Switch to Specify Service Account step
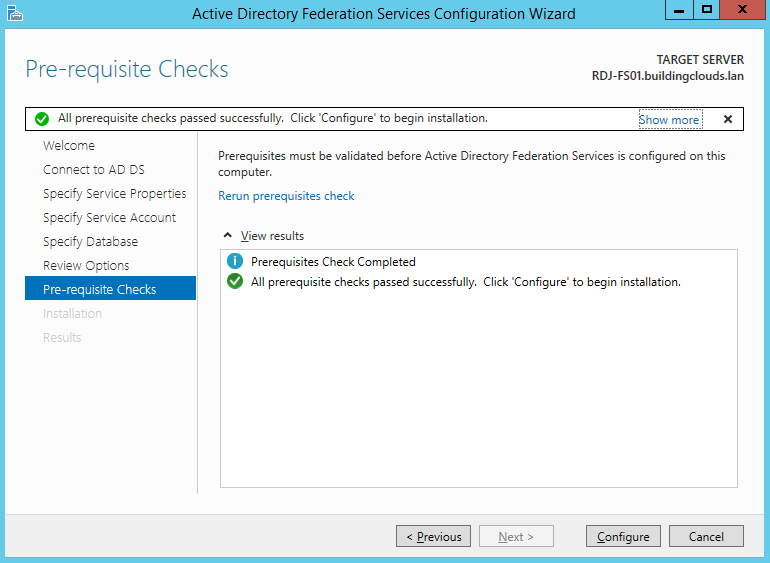 pyautogui.click(x=109, y=218)
